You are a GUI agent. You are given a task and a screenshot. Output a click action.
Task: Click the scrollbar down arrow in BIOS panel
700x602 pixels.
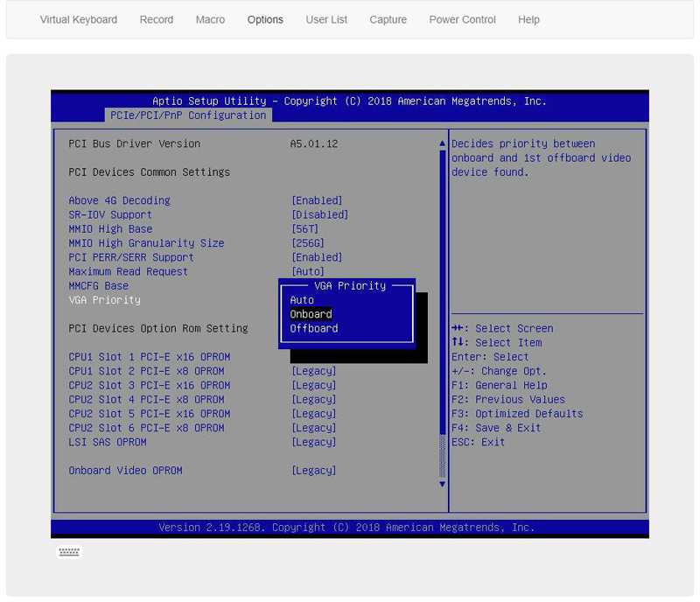442,484
